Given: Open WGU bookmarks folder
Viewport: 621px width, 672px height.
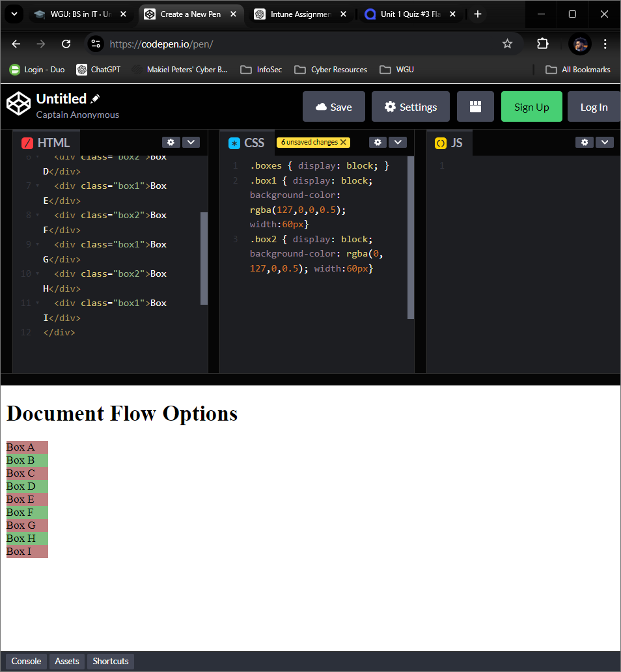Looking at the screenshot, I should tap(397, 70).
